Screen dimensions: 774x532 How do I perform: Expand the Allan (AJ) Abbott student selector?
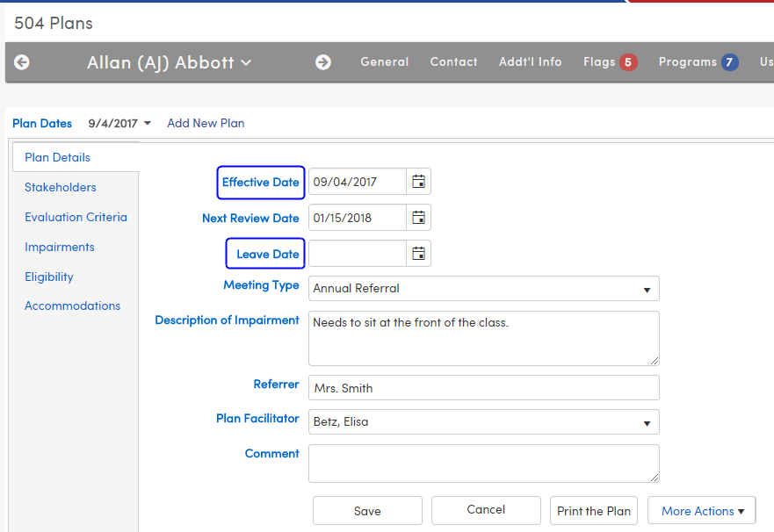pyautogui.click(x=169, y=61)
